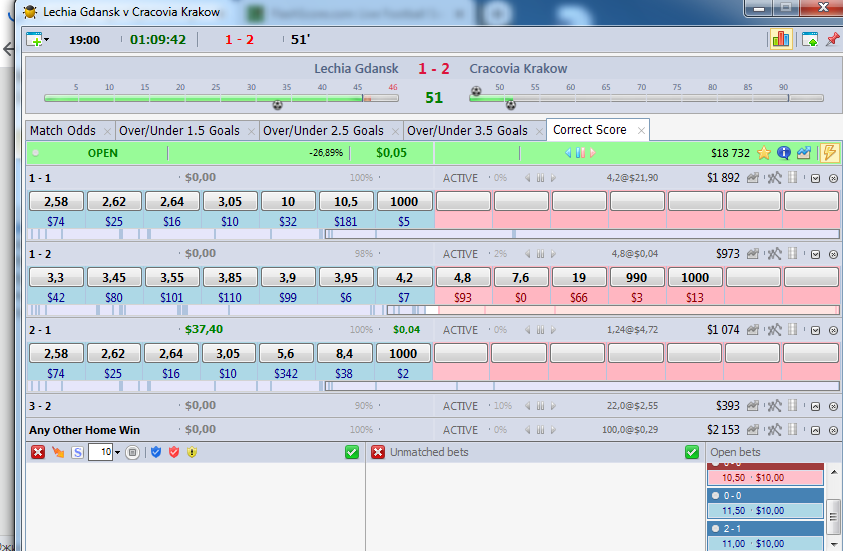This screenshot has width=843, height=551.
Task: Open the add-market icon with the green plus
Action: (34, 39)
